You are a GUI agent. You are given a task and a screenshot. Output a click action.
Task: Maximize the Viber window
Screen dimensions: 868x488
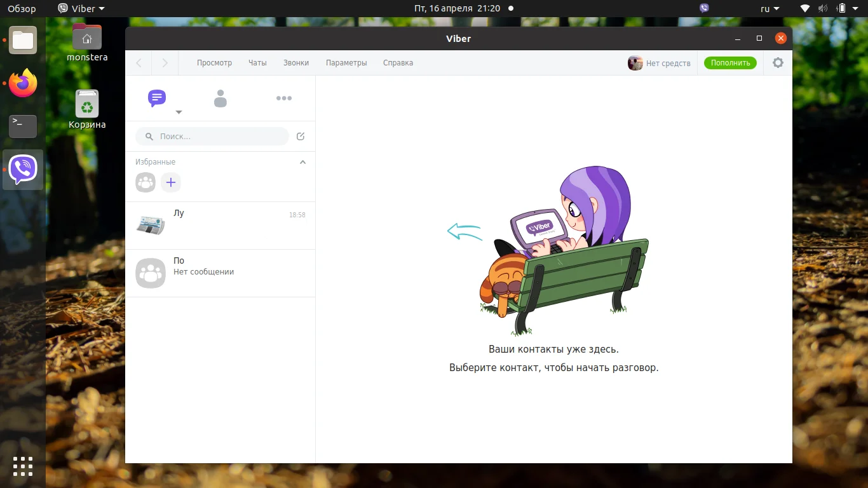pyautogui.click(x=759, y=39)
